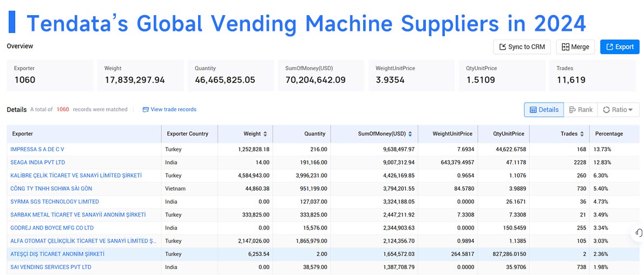Click the Overview heading label
The width and height of the screenshot is (644, 275).
[x=19, y=46]
